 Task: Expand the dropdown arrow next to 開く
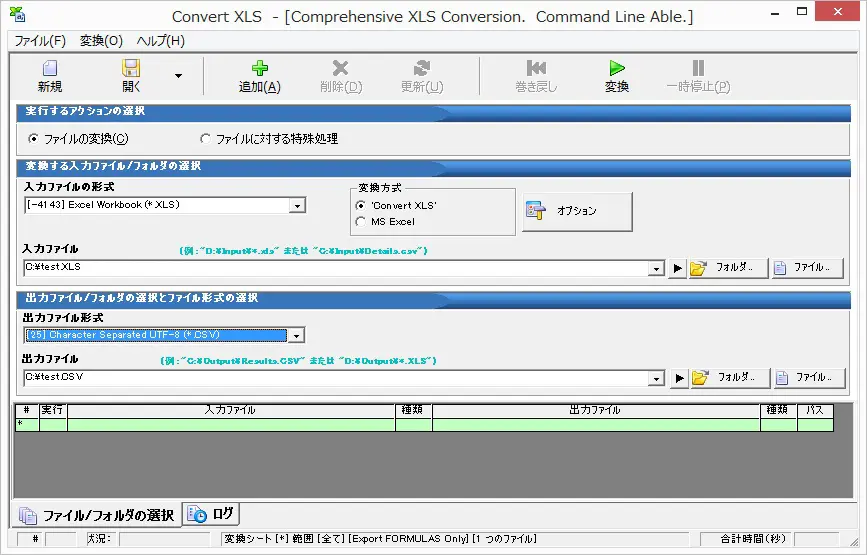click(x=178, y=76)
